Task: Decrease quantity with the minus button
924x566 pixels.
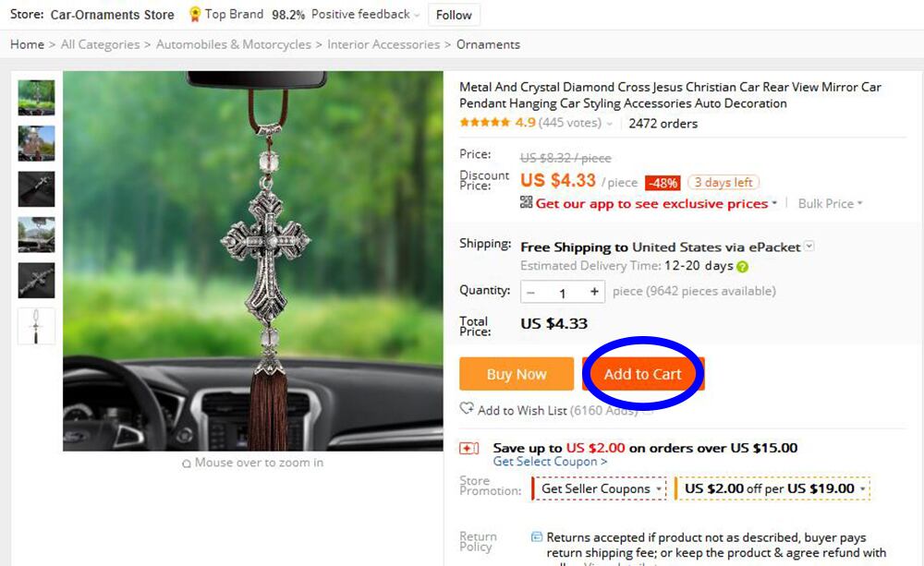Action: pyautogui.click(x=531, y=292)
